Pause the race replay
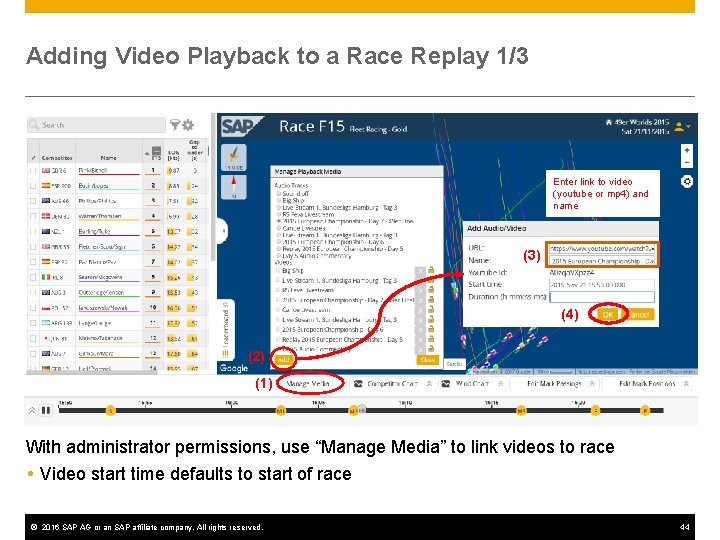The height and width of the screenshot is (540, 720). click(46, 410)
